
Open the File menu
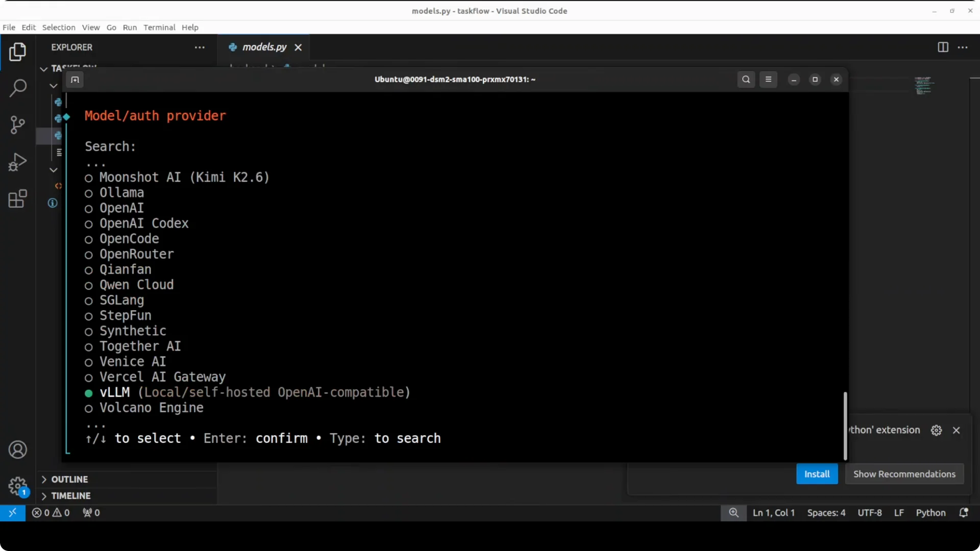pos(9,28)
